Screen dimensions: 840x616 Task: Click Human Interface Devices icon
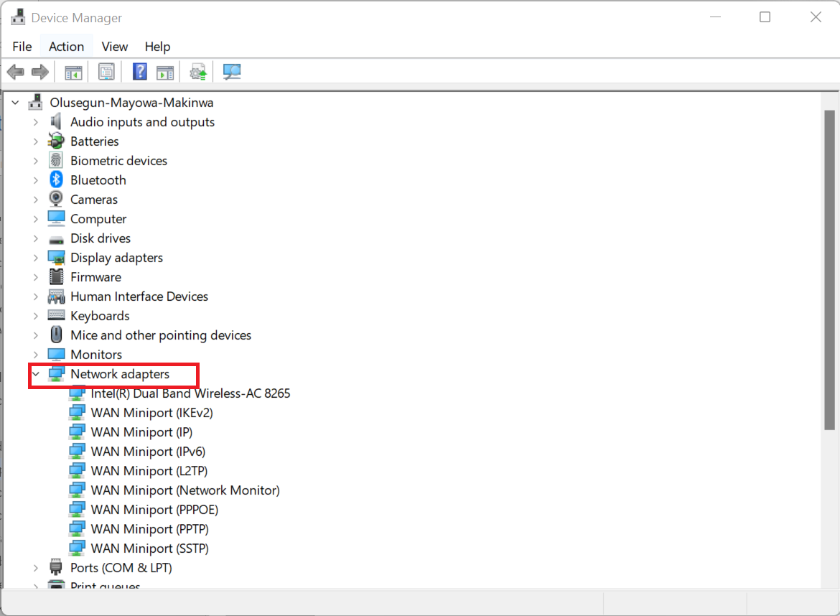[56, 297]
